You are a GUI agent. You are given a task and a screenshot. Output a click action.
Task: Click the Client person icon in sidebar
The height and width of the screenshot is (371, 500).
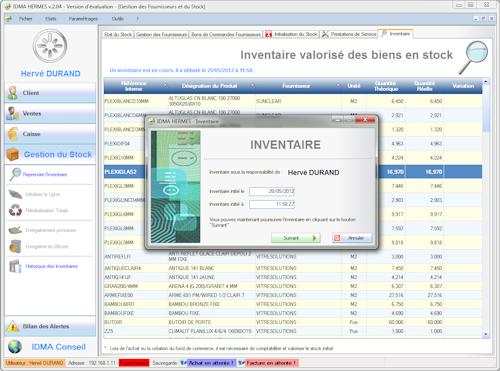[13, 93]
